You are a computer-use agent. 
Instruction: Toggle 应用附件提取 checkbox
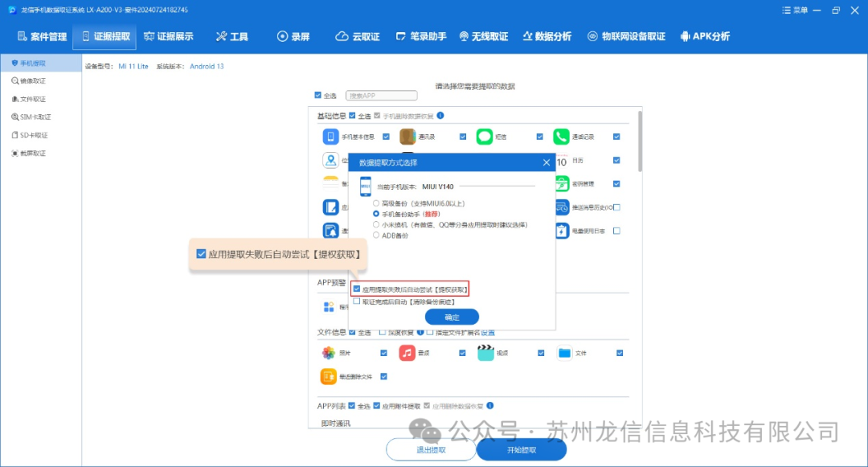click(376, 406)
